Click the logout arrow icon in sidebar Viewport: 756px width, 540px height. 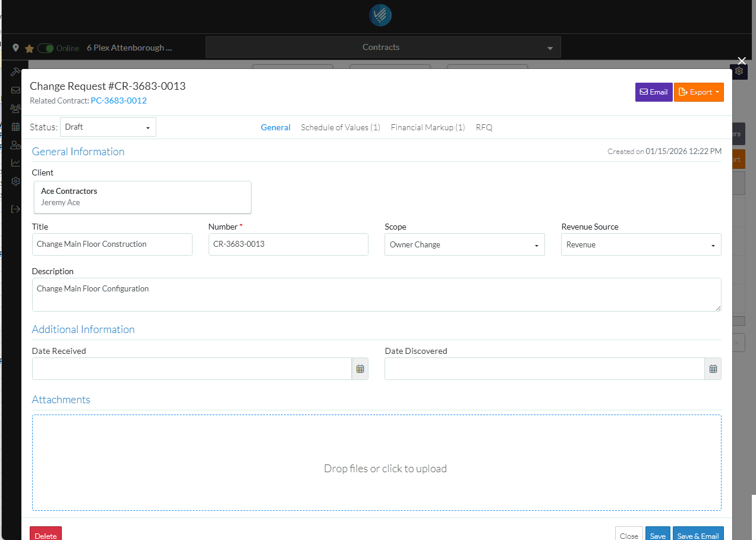(15, 209)
